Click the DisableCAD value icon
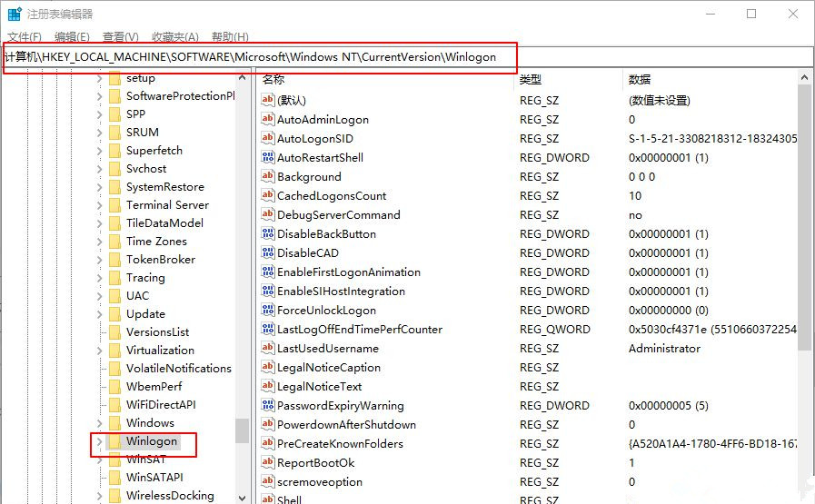 pyautogui.click(x=268, y=252)
